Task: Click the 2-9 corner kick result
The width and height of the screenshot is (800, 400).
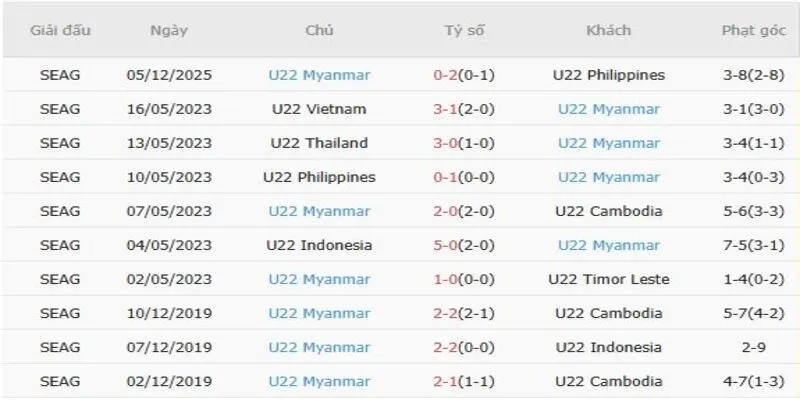Action: 752,347
